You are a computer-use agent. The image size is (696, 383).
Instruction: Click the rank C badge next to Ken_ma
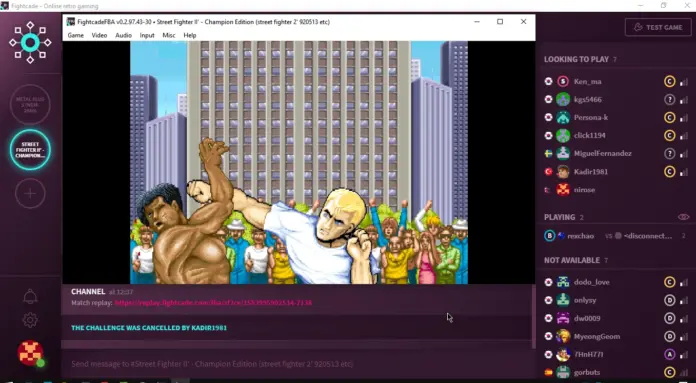669,81
